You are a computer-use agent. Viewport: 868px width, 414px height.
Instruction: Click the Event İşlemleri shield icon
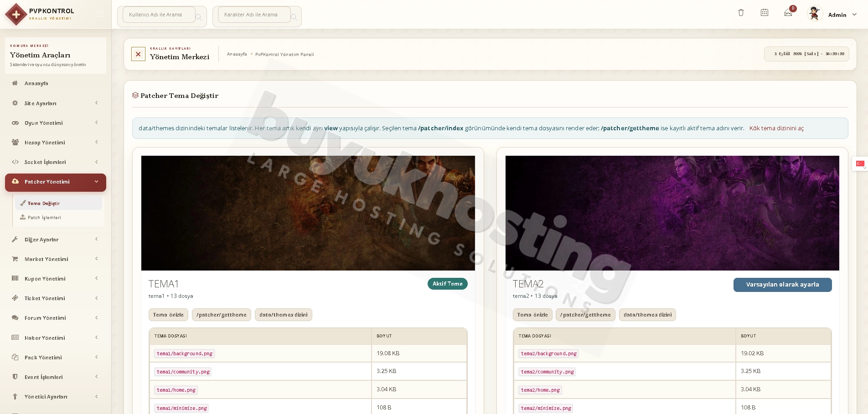[15, 377]
